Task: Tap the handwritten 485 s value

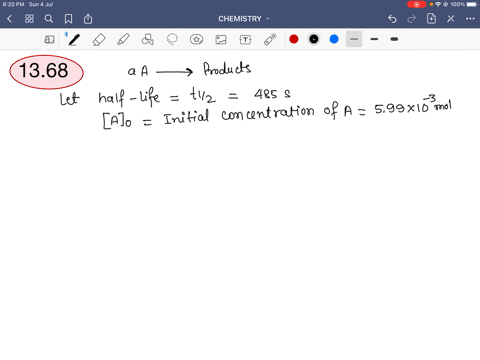Action: coord(272,94)
